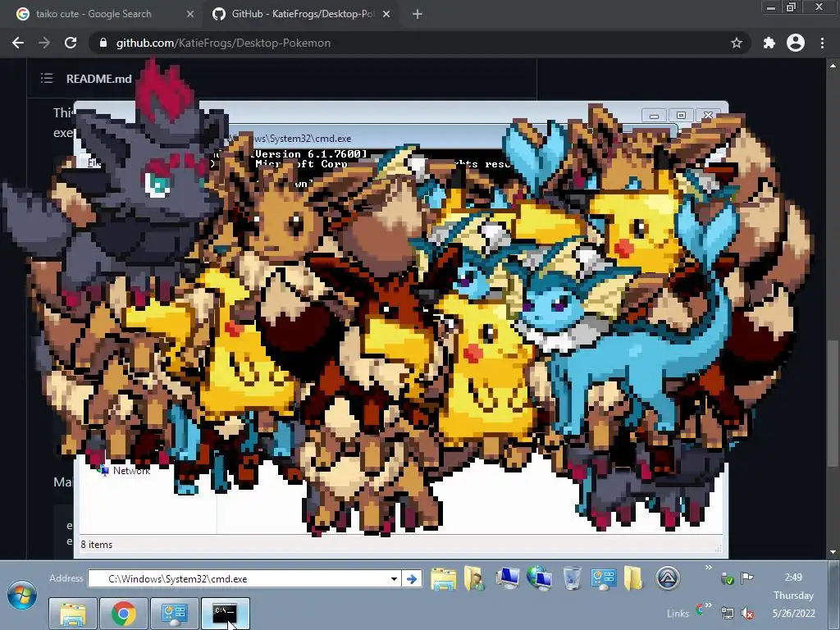Open the Libraries folder toolbar icon

click(x=443, y=579)
